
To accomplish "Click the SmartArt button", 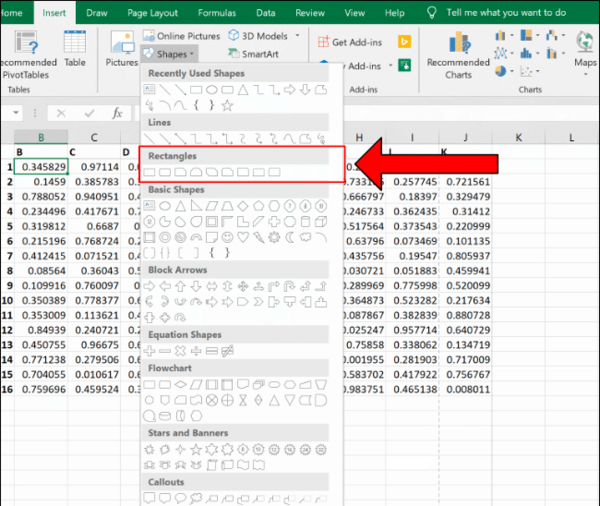I will click(x=253, y=54).
